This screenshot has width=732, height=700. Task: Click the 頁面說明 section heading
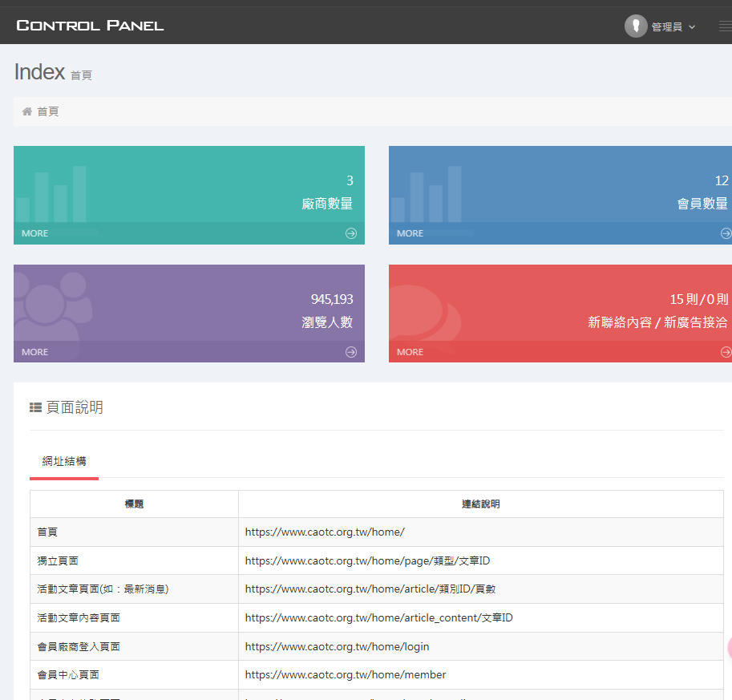pos(75,407)
